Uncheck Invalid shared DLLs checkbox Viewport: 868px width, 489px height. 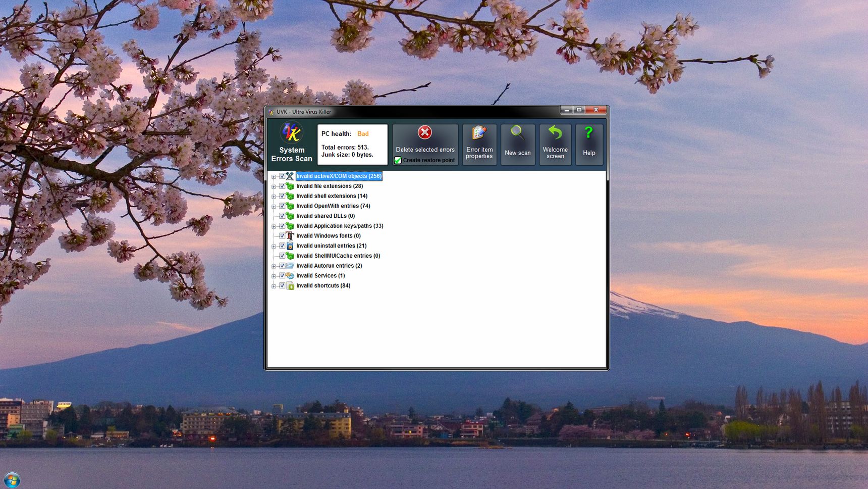pyautogui.click(x=282, y=216)
